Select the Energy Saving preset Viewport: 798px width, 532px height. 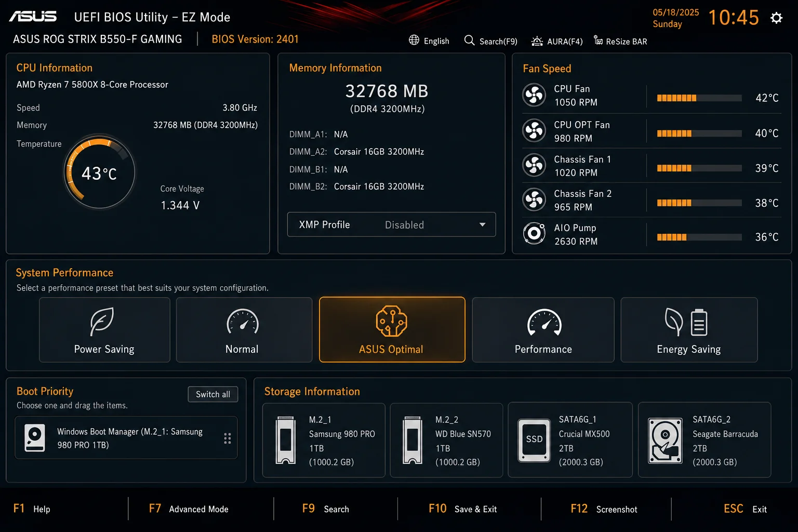coord(689,330)
